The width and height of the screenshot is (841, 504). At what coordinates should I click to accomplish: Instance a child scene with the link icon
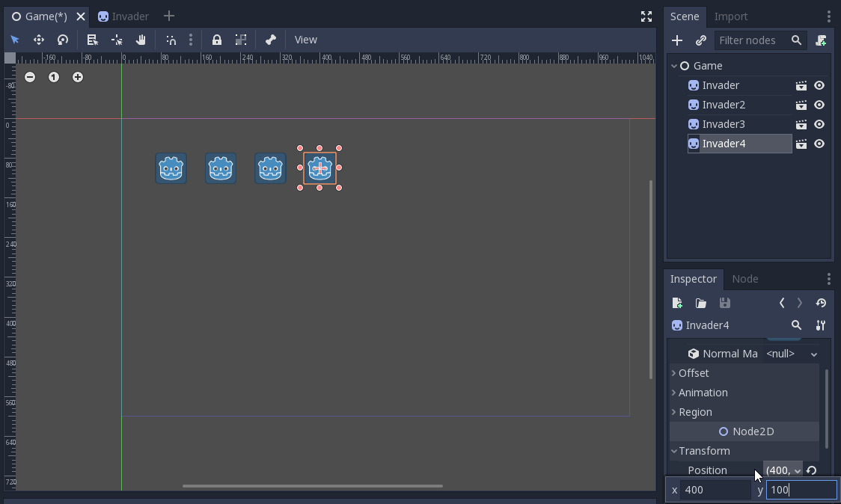click(x=701, y=40)
